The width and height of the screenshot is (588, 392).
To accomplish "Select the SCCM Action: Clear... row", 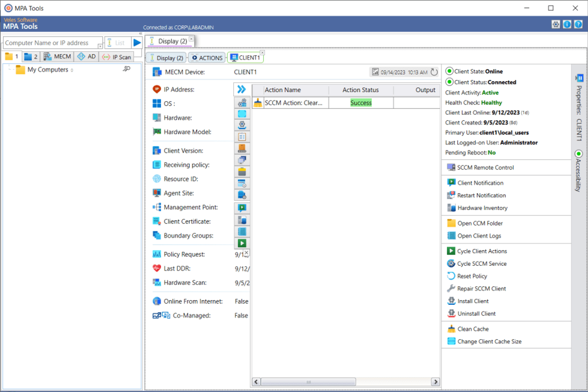I will [346, 103].
